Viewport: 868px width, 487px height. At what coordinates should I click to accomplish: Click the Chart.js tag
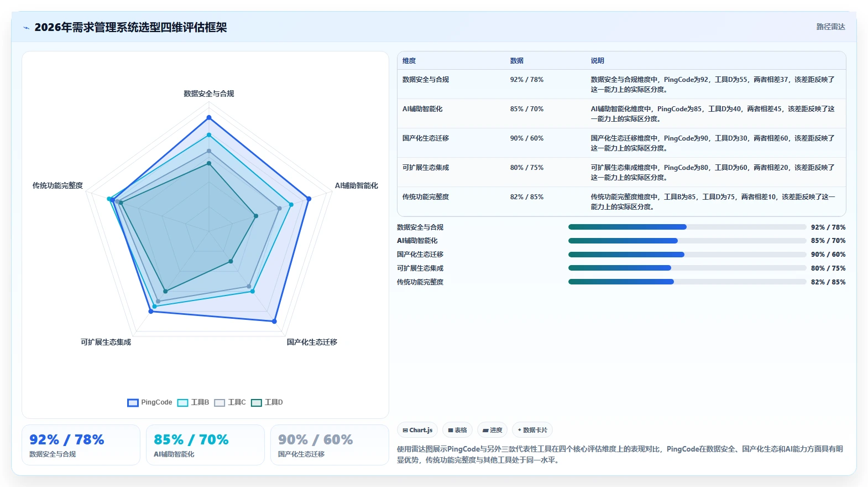click(417, 430)
